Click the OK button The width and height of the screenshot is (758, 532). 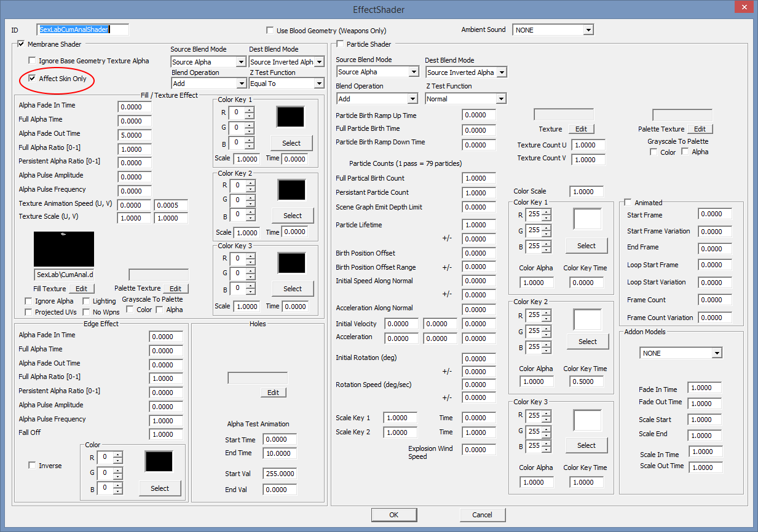pos(393,515)
